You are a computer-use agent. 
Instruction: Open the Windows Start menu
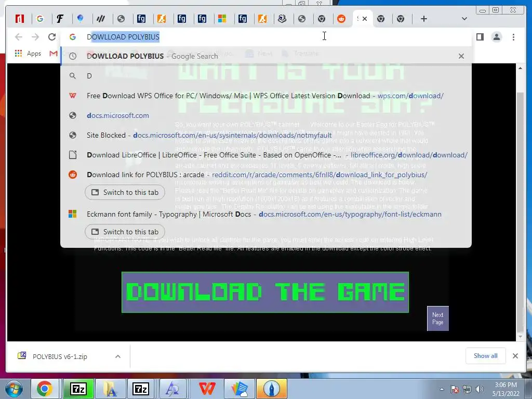point(14,389)
